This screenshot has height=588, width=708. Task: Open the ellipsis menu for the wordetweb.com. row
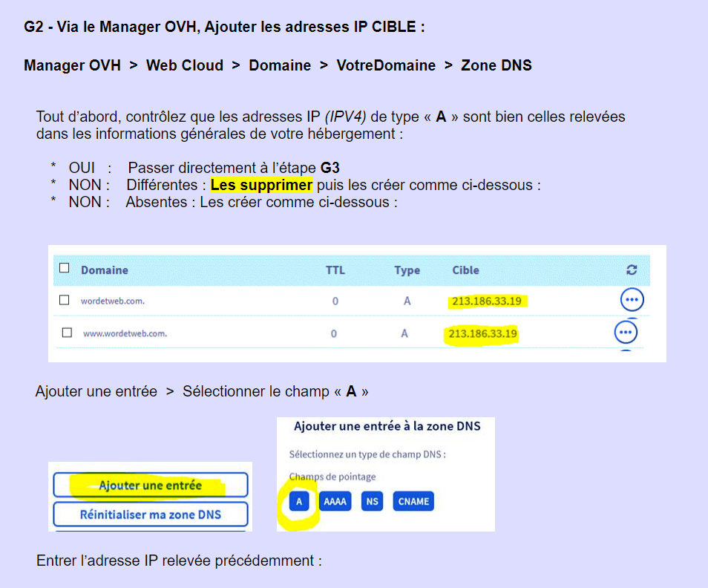tap(632, 300)
